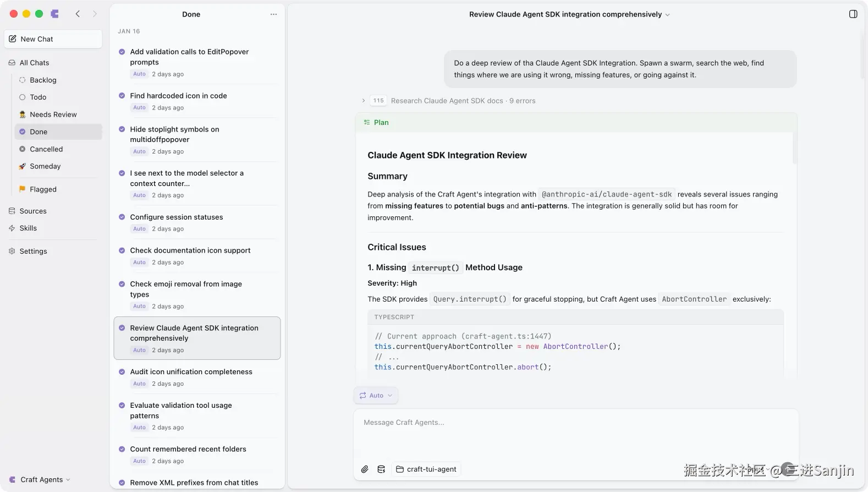Click the craft-tui-agent working folder button
The image size is (868, 492).
click(x=426, y=469)
